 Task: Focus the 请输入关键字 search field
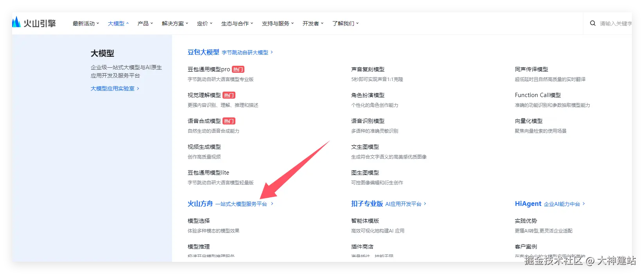click(x=616, y=23)
